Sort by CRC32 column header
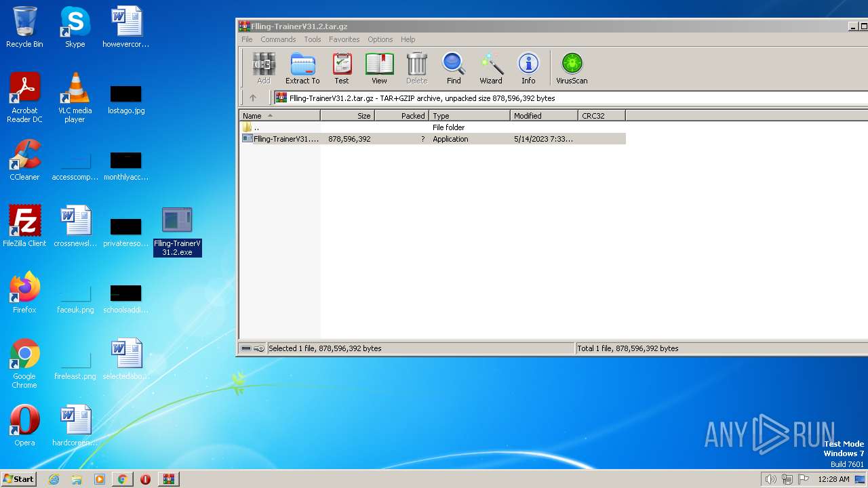 pyautogui.click(x=602, y=116)
